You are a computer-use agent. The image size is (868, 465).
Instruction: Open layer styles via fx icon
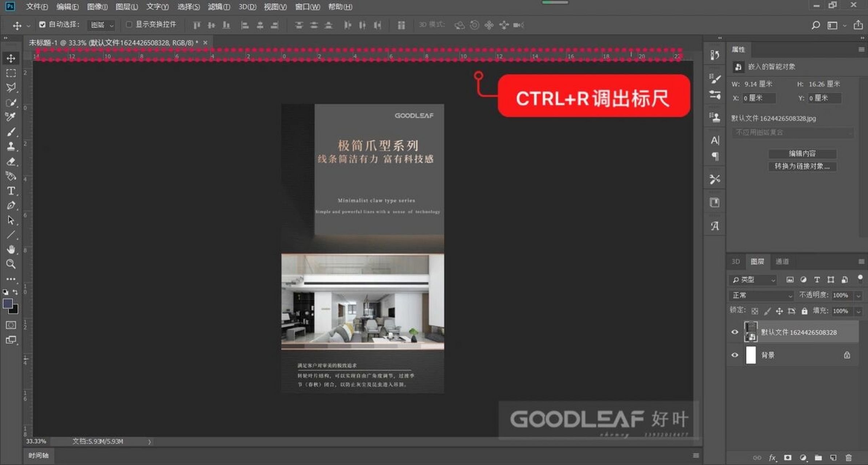pos(772,457)
